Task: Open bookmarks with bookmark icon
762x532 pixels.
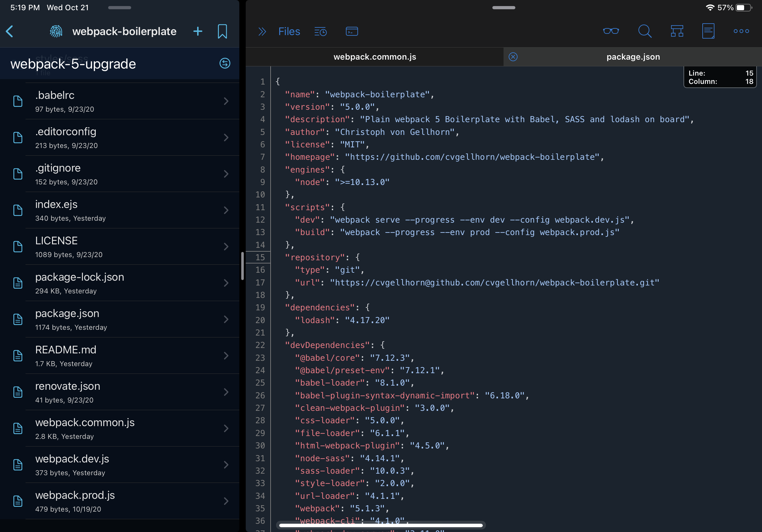Action: 222,32
